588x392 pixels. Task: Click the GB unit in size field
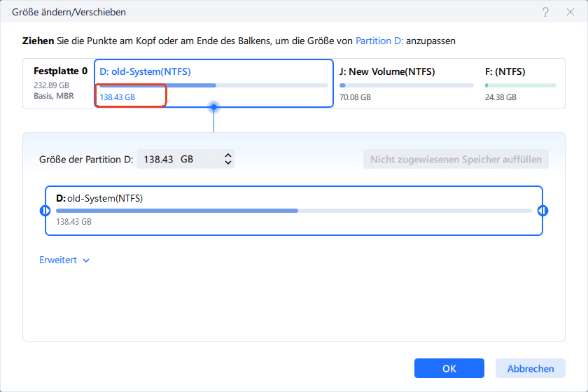[x=187, y=160]
